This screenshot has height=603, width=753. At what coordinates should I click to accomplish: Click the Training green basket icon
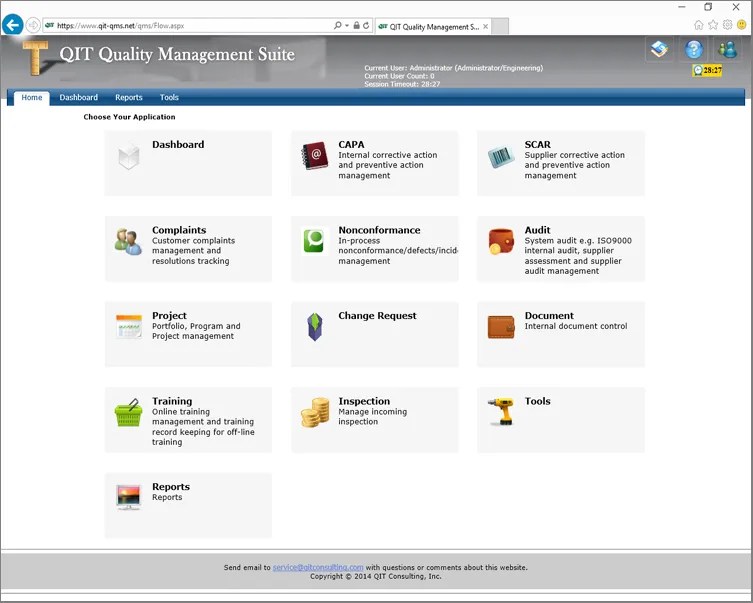click(128, 412)
